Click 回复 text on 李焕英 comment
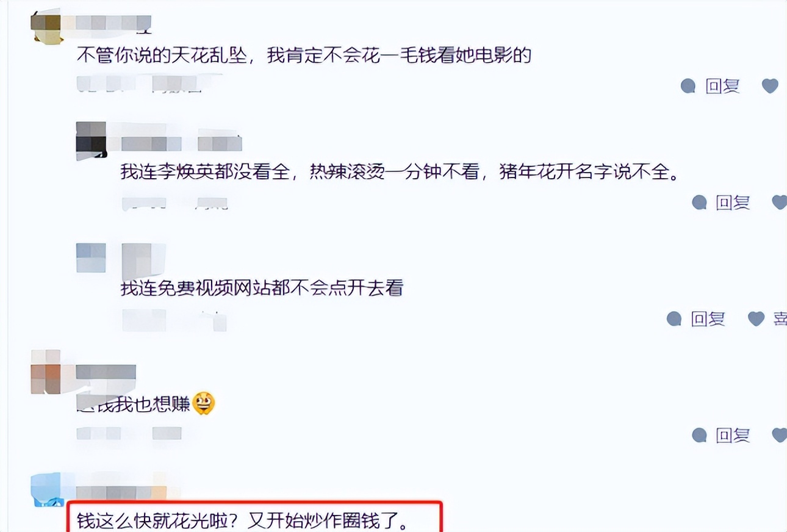This screenshot has width=787, height=532. [733, 202]
